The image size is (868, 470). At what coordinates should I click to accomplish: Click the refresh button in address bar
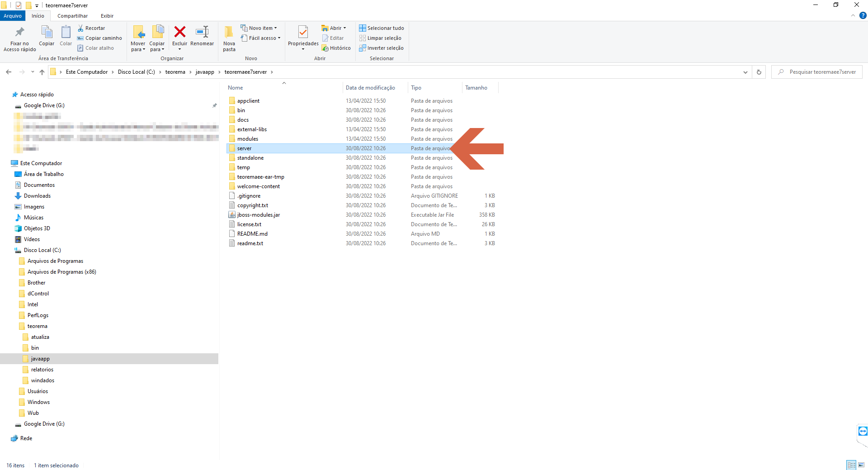click(759, 72)
